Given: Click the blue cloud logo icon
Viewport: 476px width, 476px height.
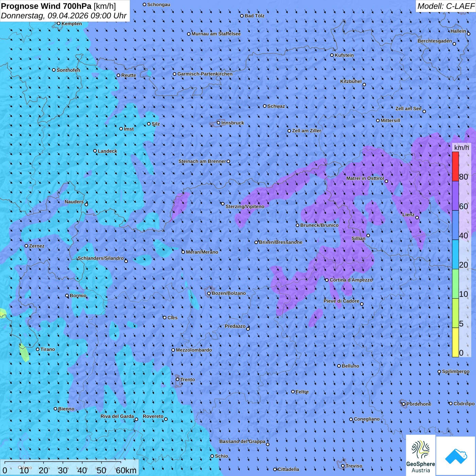Looking at the screenshot, I should click(x=456, y=456).
